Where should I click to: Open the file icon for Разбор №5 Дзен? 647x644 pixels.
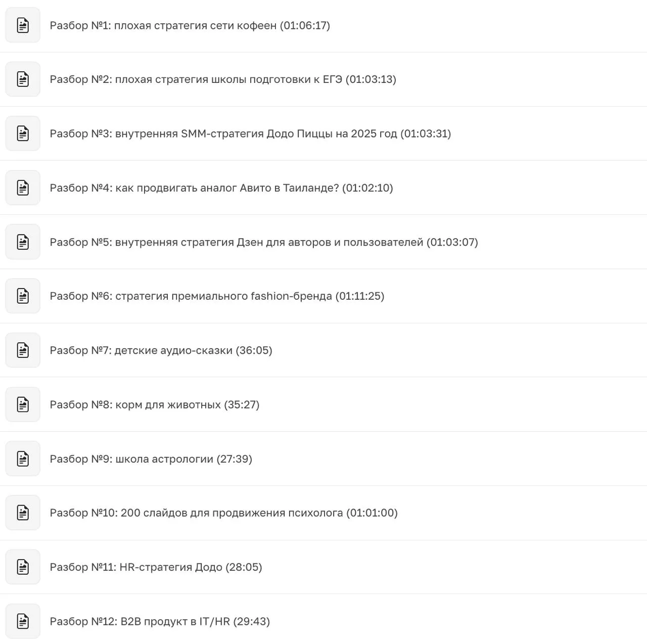23,242
